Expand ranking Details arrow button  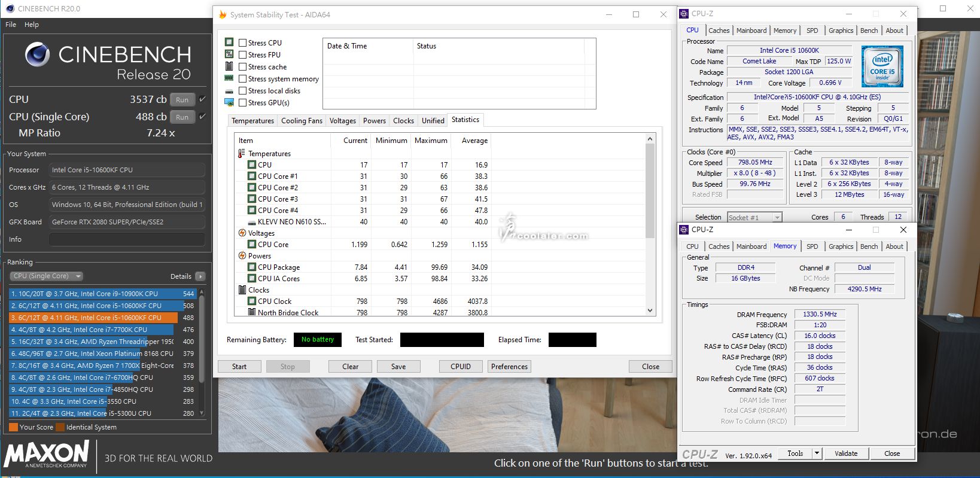pyautogui.click(x=200, y=276)
